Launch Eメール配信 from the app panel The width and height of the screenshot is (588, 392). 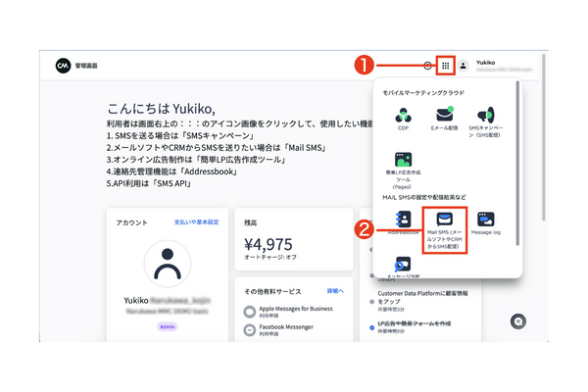442,116
